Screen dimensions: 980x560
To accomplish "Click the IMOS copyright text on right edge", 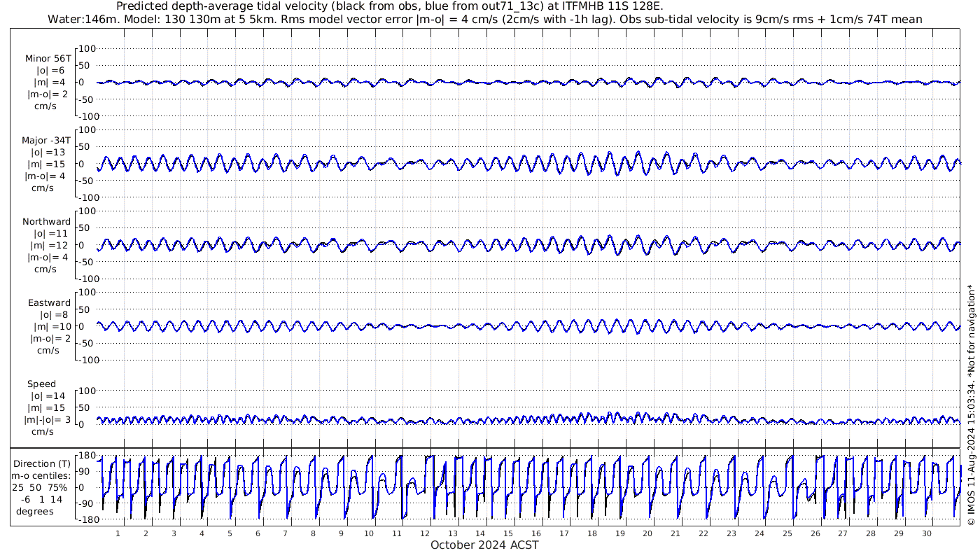I will pos(971,405).
